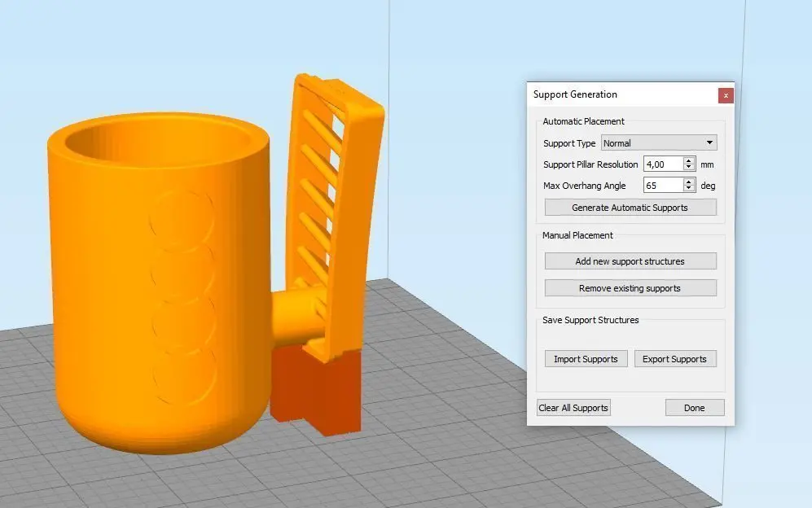812x508 pixels.
Task: Close the Support Generation dialog
Action: (726, 95)
